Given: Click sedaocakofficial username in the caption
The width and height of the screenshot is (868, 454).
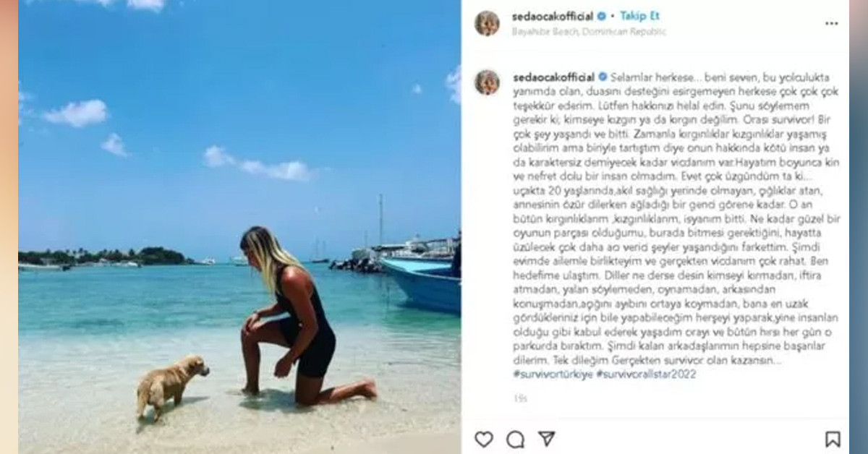Looking at the screenshot, I should (553, 77).
